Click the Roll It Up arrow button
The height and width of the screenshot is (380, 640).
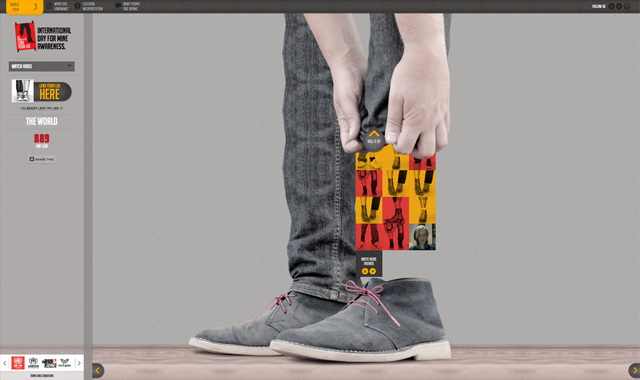374,139
